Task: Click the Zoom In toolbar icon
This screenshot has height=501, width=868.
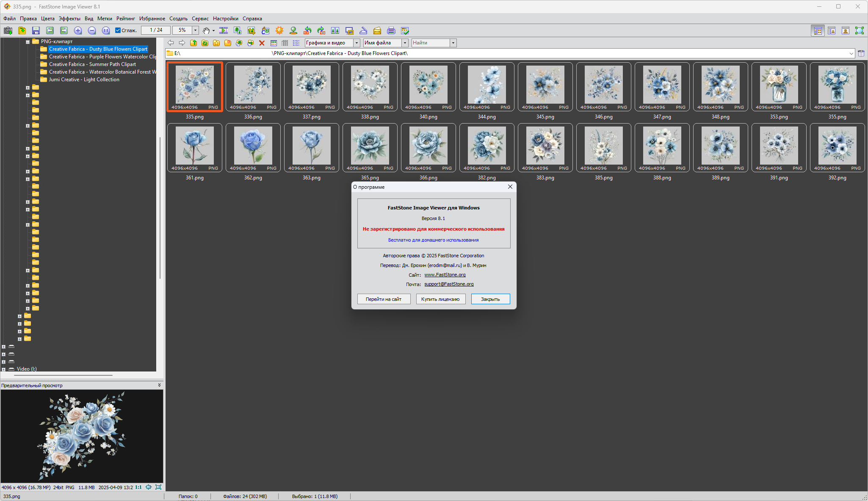Action: (x=78, y=30)
